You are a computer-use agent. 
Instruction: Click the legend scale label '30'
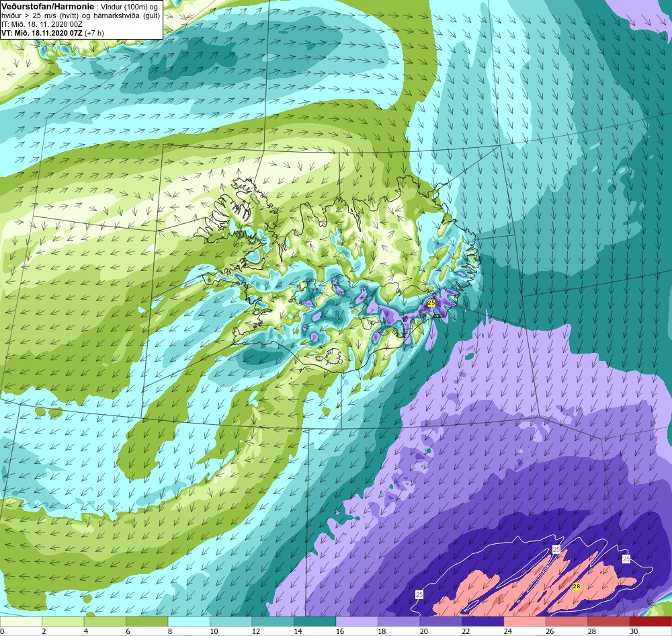click(634, 631)
